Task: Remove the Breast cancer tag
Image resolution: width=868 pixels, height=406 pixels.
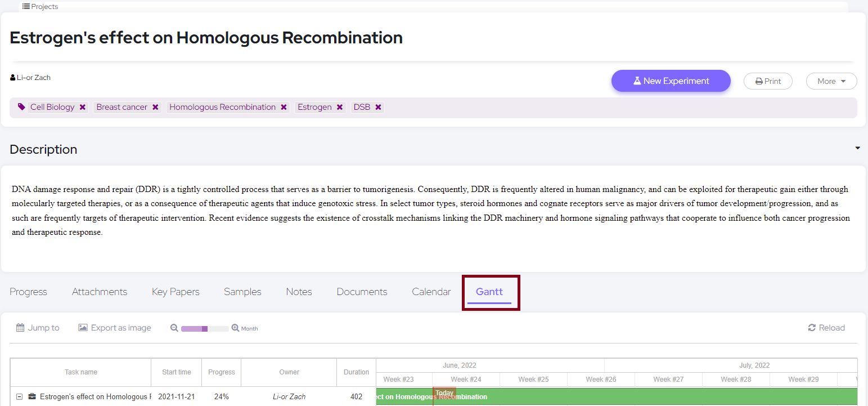Action: 156,107
